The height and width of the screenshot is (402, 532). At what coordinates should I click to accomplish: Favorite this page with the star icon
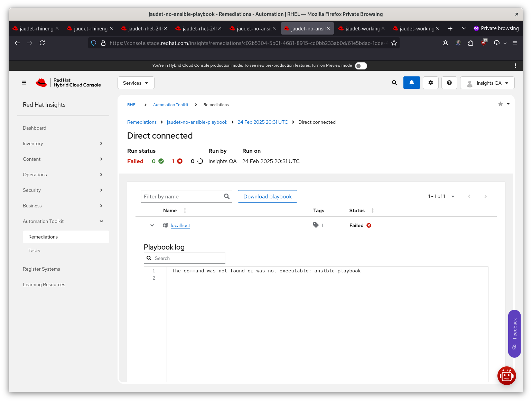[501, 104]
